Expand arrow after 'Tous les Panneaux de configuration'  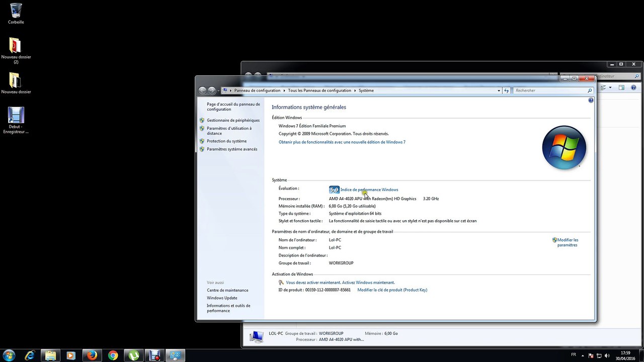(355, 90)
